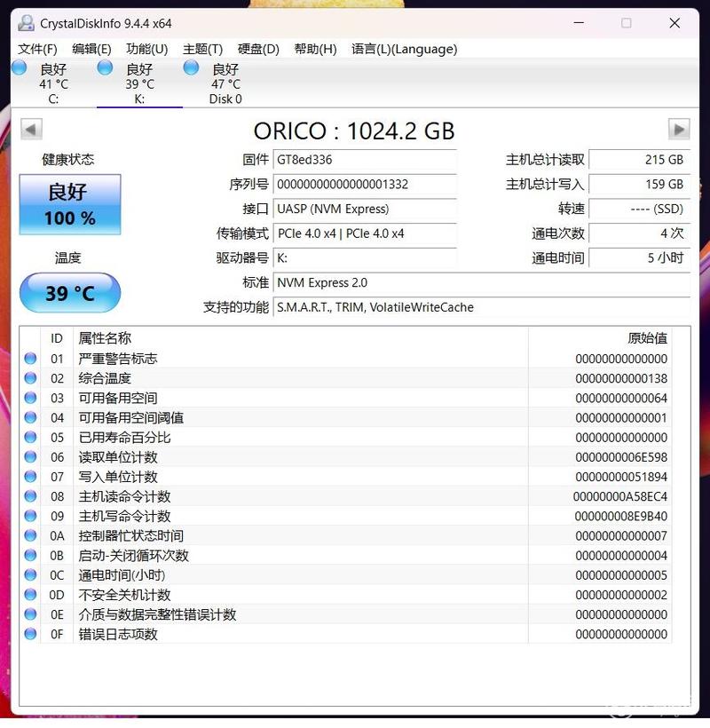The height and width of the screenshot is (728, 710).
Task: Switch to the C: drive tab
Action: point(53,84)
